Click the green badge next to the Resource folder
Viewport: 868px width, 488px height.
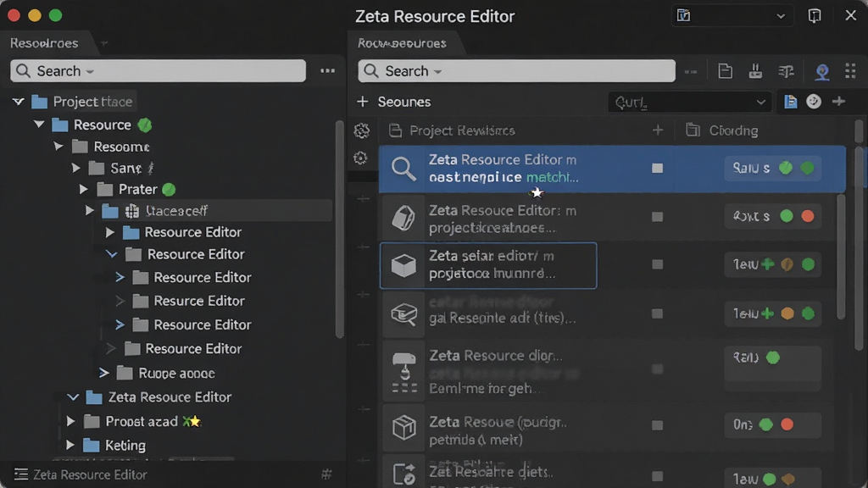pos(144,125)
